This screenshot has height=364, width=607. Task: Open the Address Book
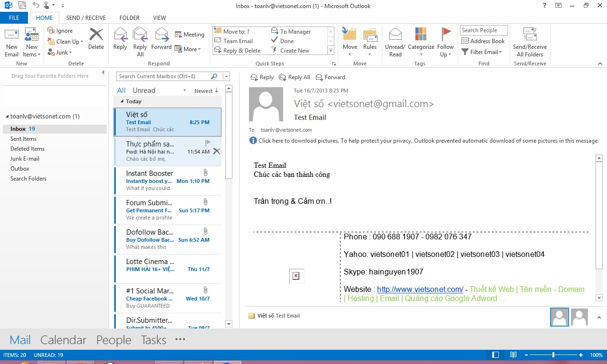coord(483,41)
